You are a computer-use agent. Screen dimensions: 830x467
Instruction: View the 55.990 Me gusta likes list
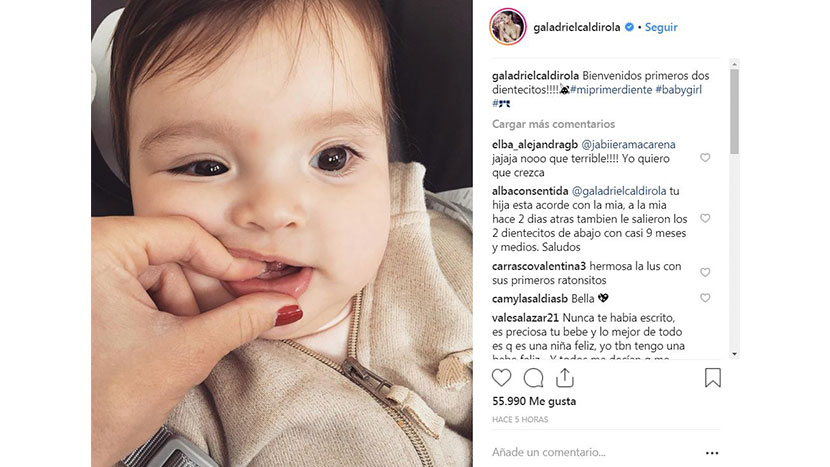(534, 401)
